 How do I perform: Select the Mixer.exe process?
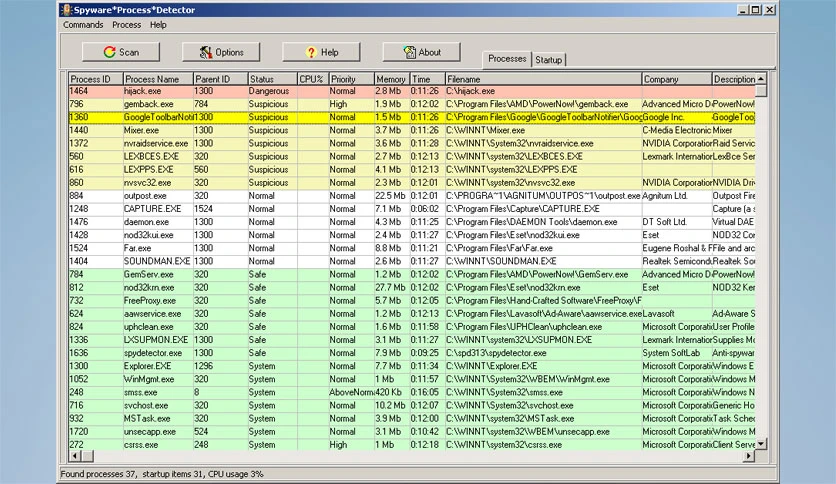[141, 130]
